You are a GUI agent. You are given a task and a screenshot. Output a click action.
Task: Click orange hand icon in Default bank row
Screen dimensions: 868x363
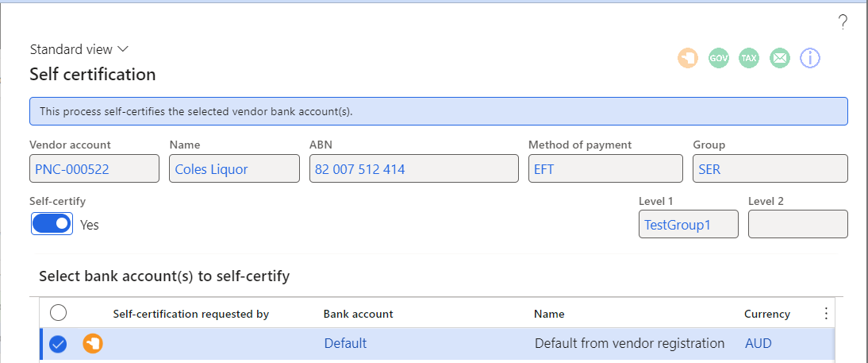[x=93, y=344]
